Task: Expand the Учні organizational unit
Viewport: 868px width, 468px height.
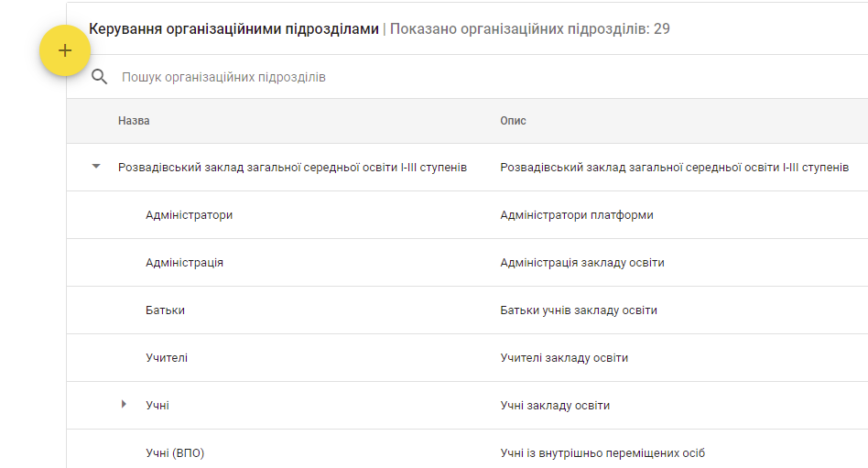Action: (x=124, y=404)
